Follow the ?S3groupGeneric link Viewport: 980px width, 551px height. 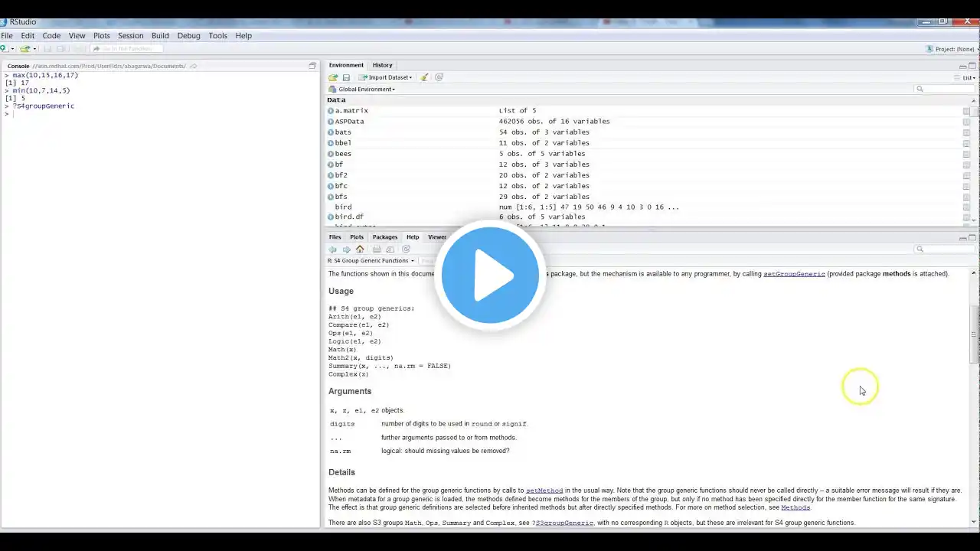tap(563, 523)
